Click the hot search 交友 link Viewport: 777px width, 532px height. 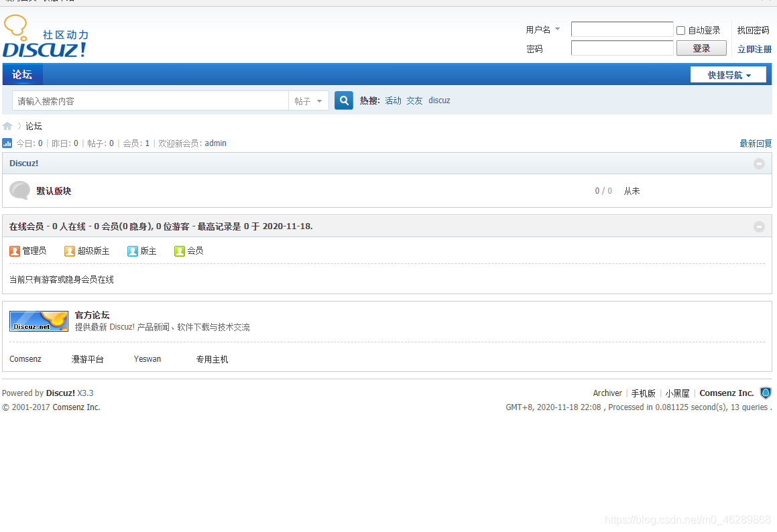pyautogui.click(x=414, y=101)
